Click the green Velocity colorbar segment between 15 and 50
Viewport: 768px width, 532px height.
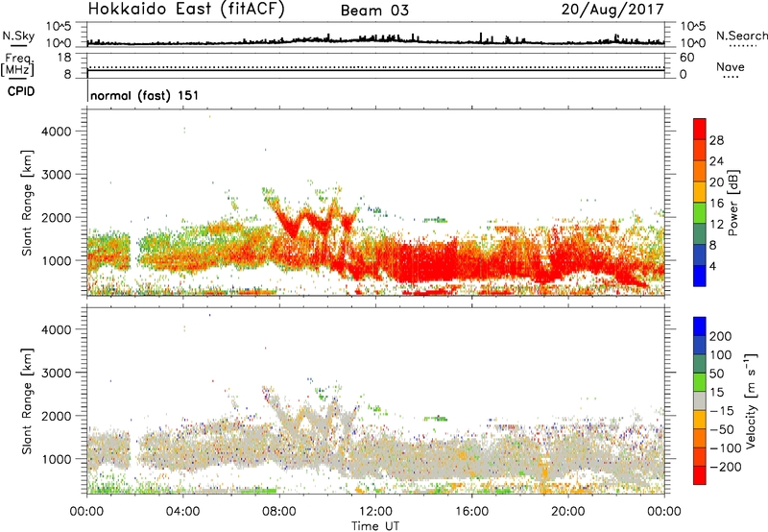click(x=700, y=382)
